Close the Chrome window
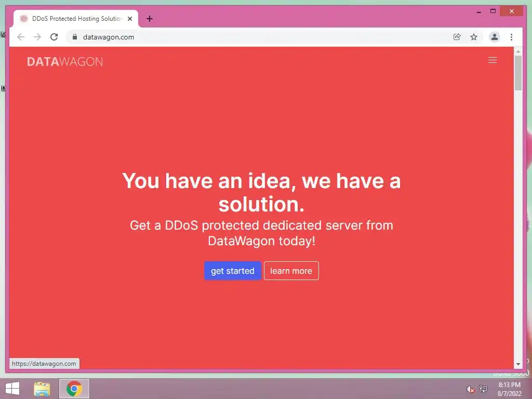The image size is (532, 399). coord(512,11)
